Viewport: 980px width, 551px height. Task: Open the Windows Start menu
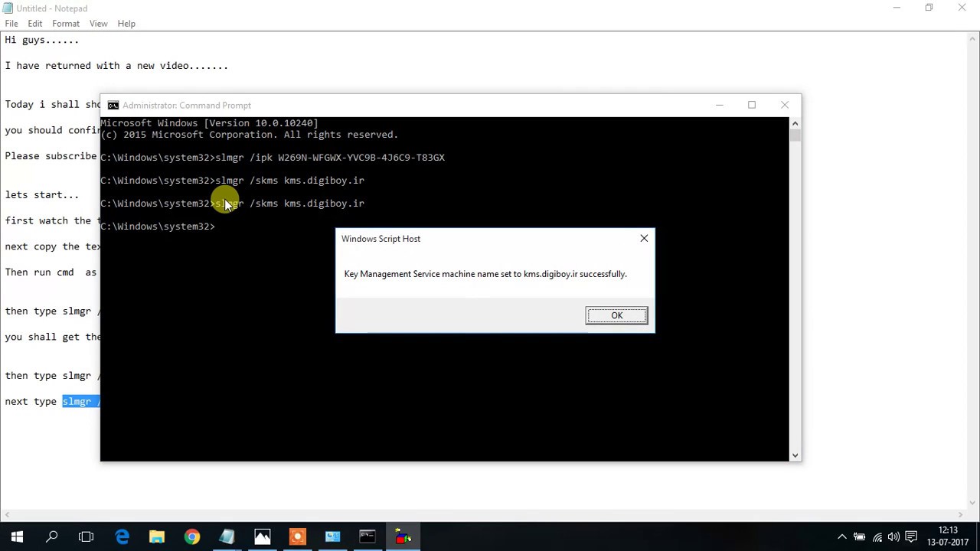17,537
